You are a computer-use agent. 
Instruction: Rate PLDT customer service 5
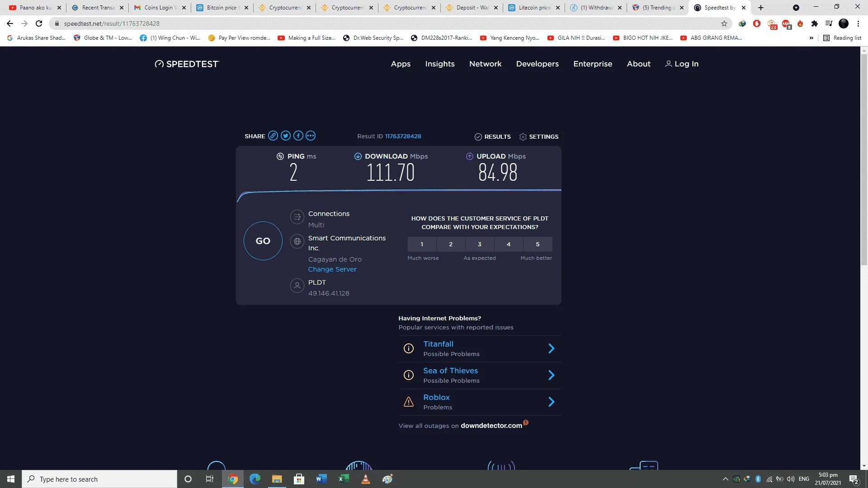click(538, 244)
